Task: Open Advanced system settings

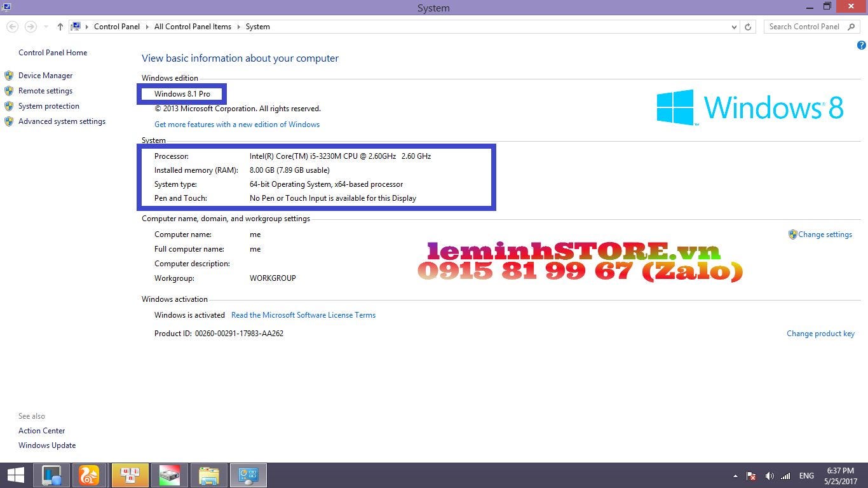Action: (x=62, y=121)
